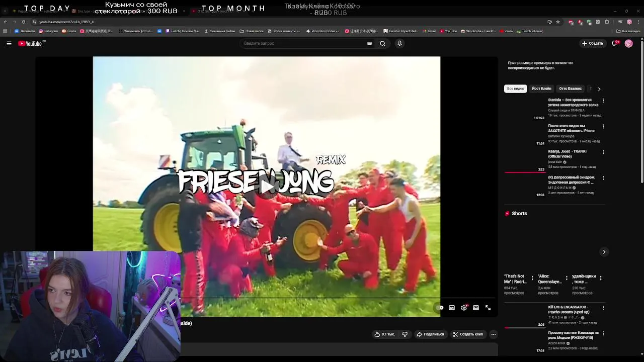The height and width of the screenshot is (362, 644).
Task: Open YouTube notifications bell
Action: 614,44
